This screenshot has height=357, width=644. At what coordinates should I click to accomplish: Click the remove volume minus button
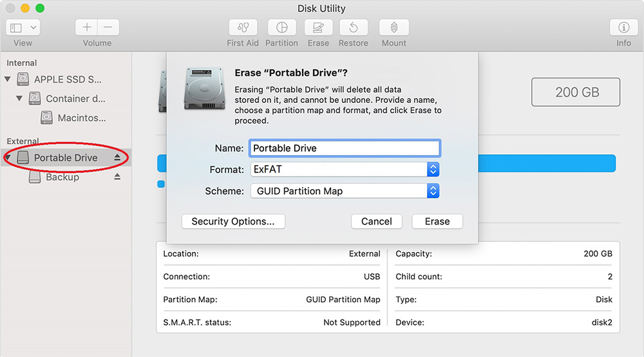tap(108, 28)
